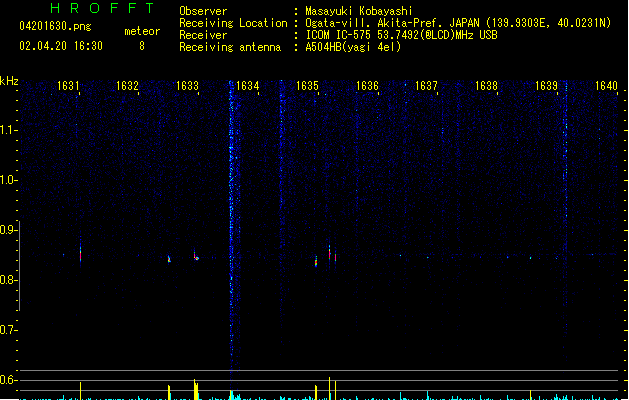Click the Observer label

[x=203, y=11]
